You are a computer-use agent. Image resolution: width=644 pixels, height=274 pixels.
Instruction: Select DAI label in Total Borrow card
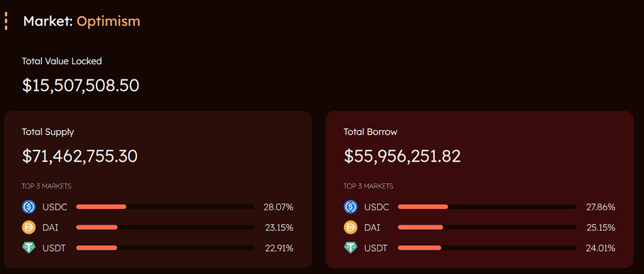click(372, 227)
